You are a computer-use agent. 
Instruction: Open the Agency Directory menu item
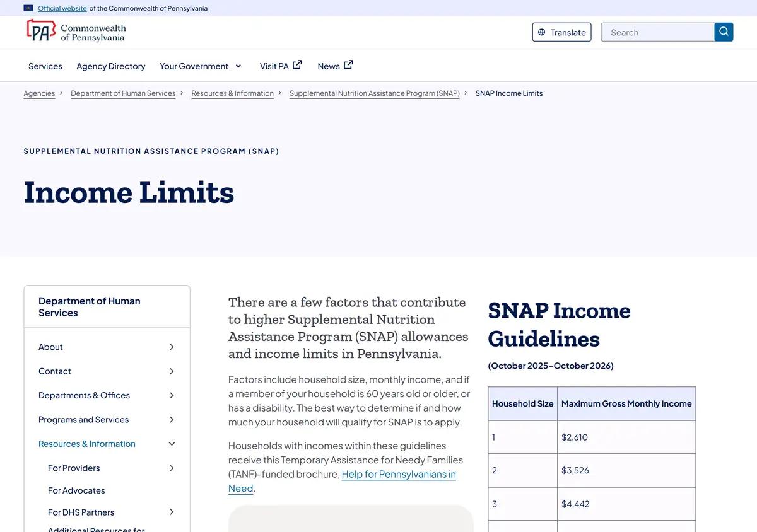111,66
